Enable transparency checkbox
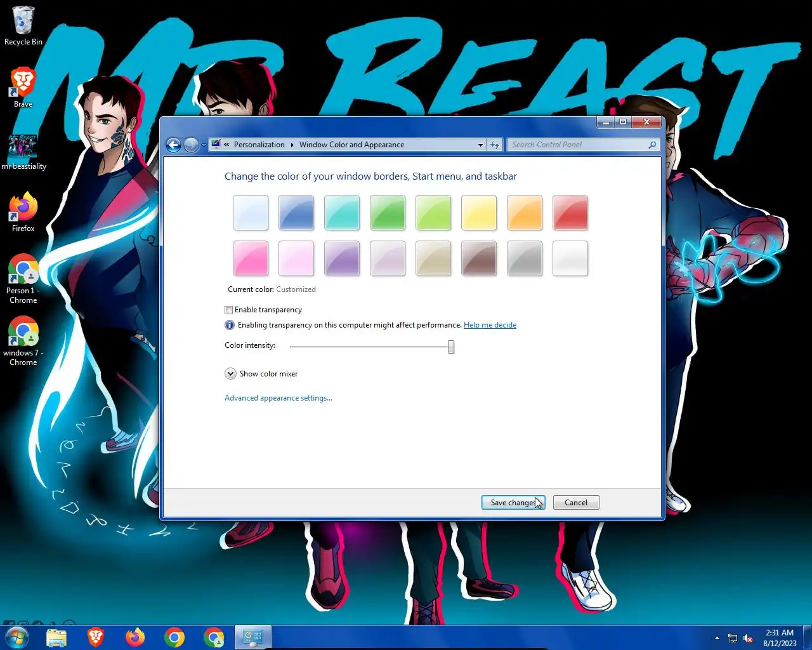Screen dimensions: 812x650 (228, 310)
